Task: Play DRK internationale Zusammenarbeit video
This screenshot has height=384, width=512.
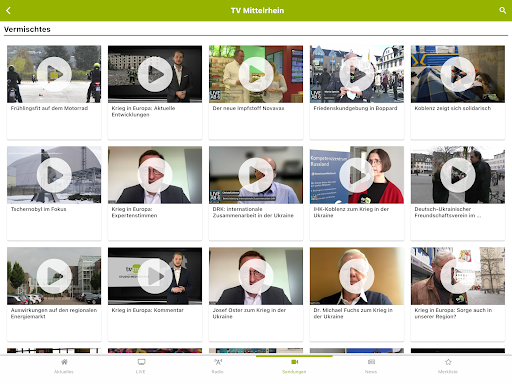Action: [x=256, y=175]
